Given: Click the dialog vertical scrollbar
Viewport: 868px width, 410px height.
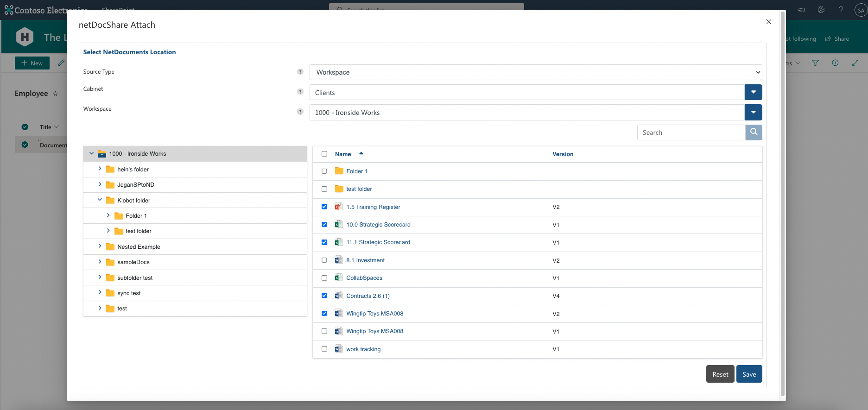Looking at the screenshot, I should [x=783, y=204].
